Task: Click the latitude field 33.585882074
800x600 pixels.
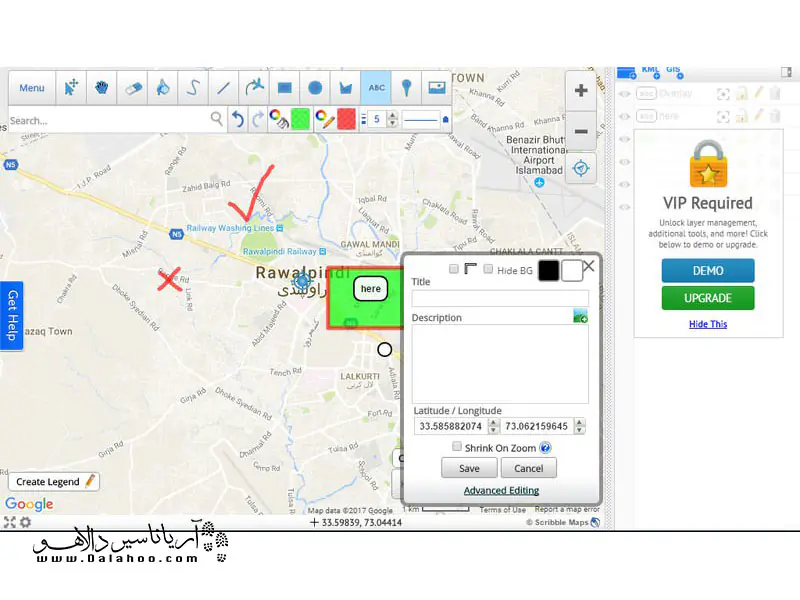Action: [451, 426]
